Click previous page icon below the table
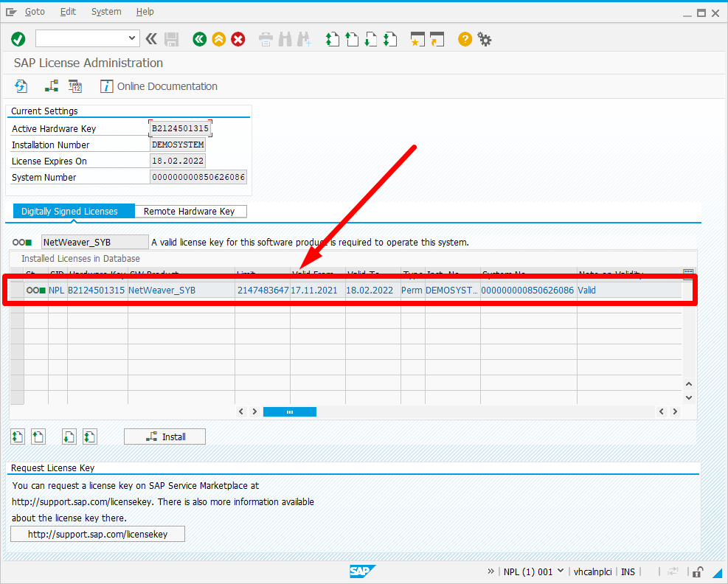 (x=38, y=437)
